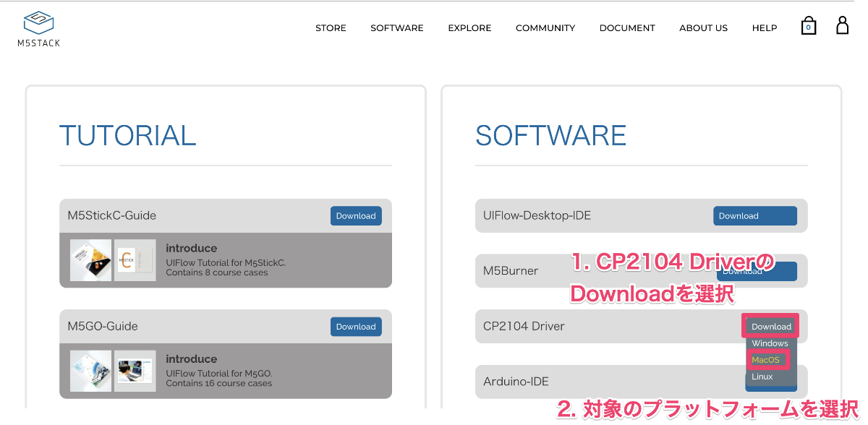
Task: Click the M5Burner label
Action: click(511, 271)
